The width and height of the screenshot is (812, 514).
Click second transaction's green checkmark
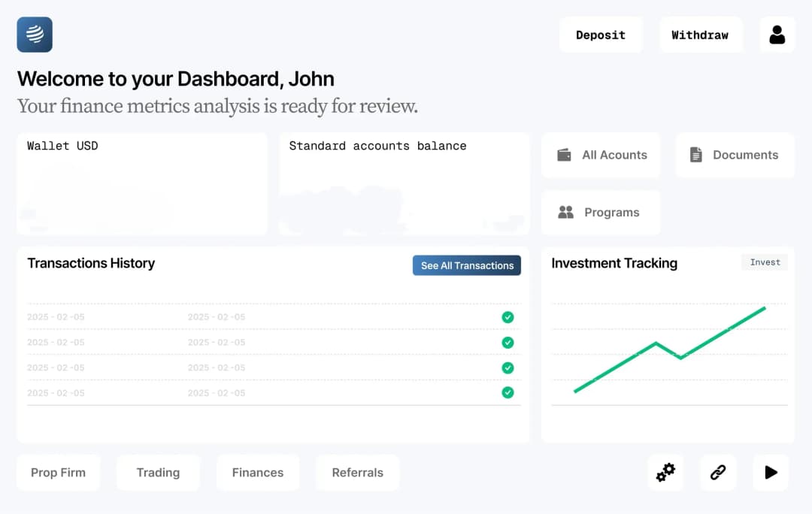pos(507,343)
